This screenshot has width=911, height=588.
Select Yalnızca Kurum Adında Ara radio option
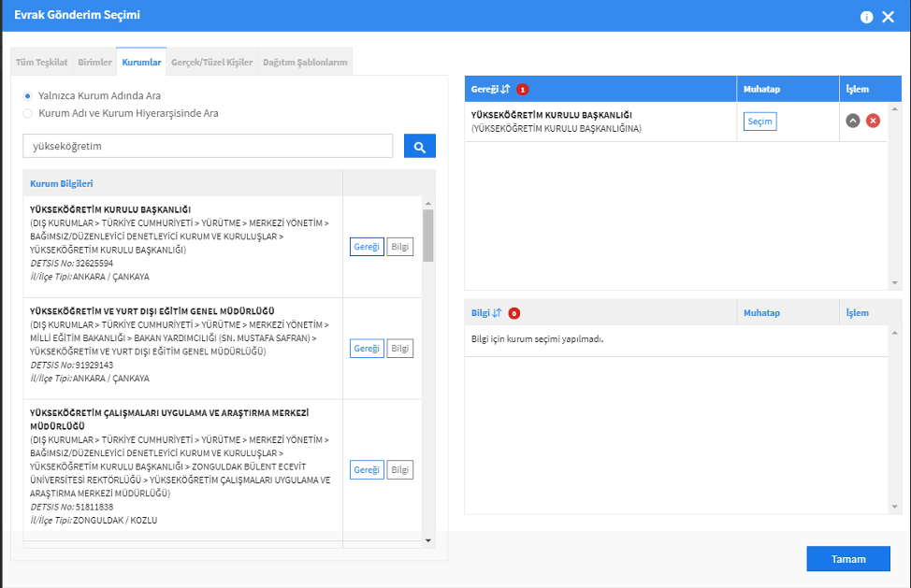pyautogui.click(x=28, y=95)
